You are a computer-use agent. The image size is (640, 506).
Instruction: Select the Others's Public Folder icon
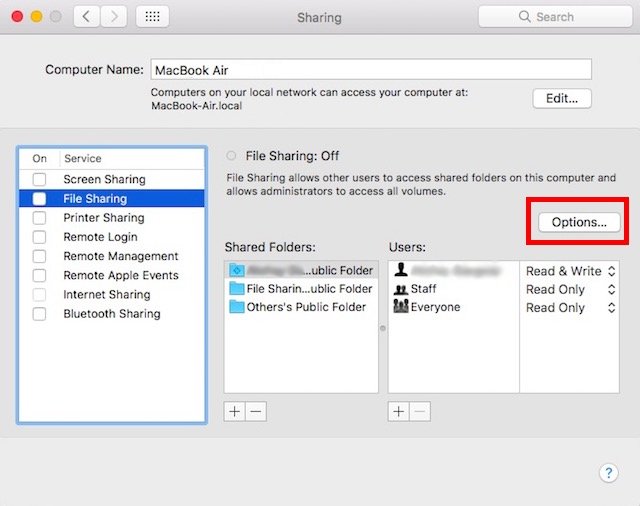click(x=236, y=307)
